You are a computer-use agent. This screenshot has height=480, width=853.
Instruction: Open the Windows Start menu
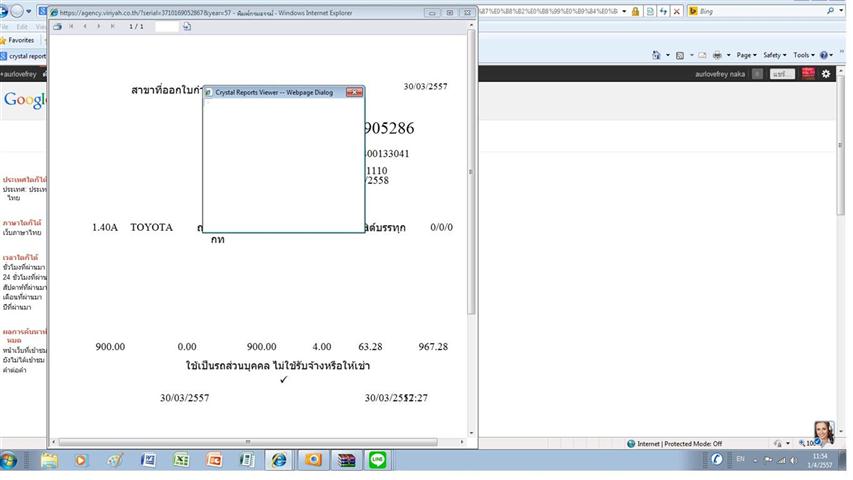pyautogui.click(x=9, y=460)
